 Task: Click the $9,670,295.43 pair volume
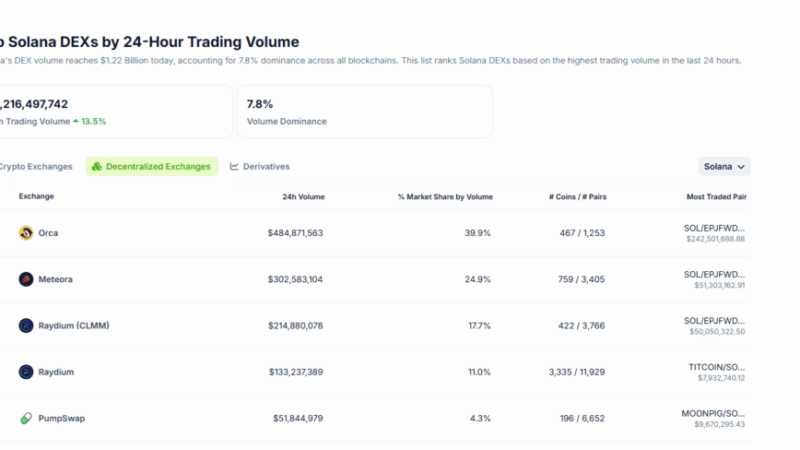coord(719,424)
